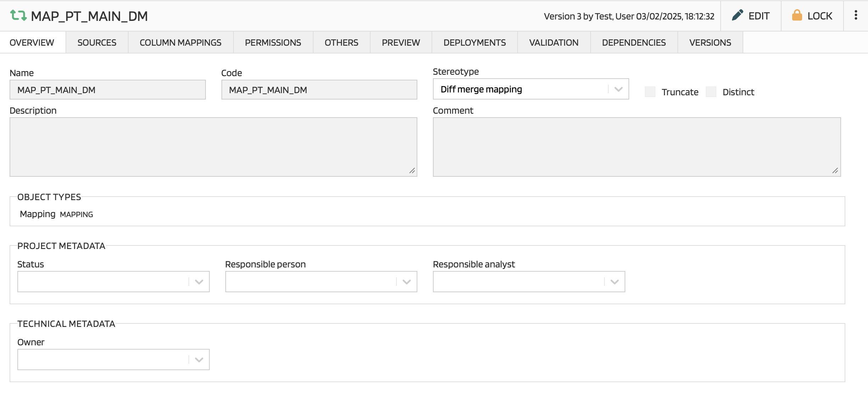Click the Code input field
The width and height of the screenshot is (868, 413).
tap(319, 90)
